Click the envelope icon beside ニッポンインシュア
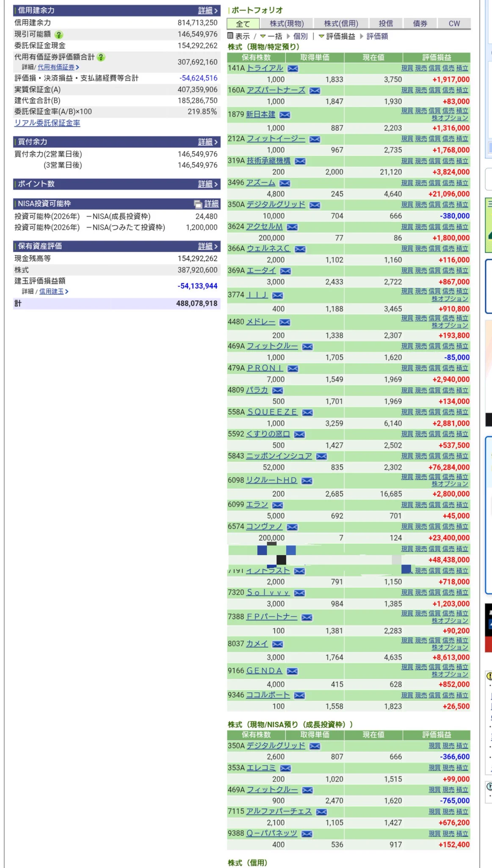The height and width of the screenshot is (868, 492). (x=321, y=456)
